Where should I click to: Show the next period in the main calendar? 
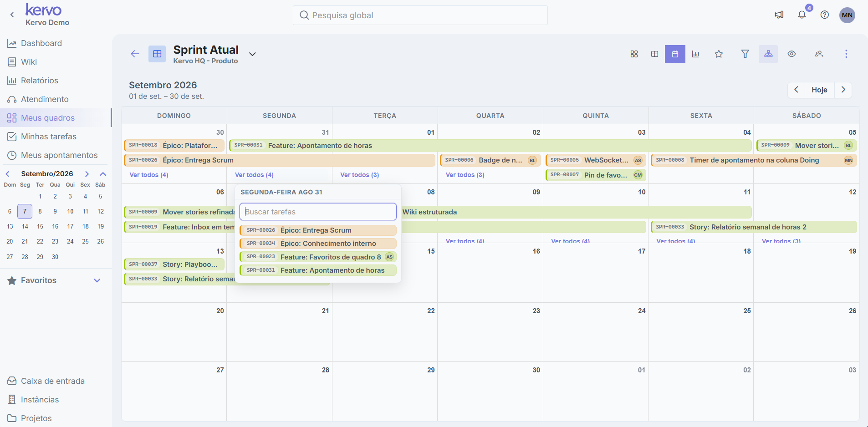pos(843,90)
